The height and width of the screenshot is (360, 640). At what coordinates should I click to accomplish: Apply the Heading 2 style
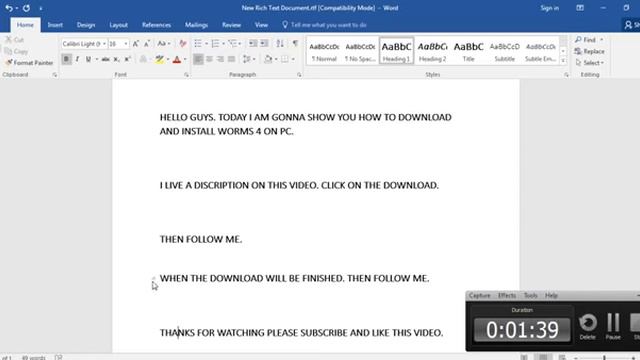433,51
